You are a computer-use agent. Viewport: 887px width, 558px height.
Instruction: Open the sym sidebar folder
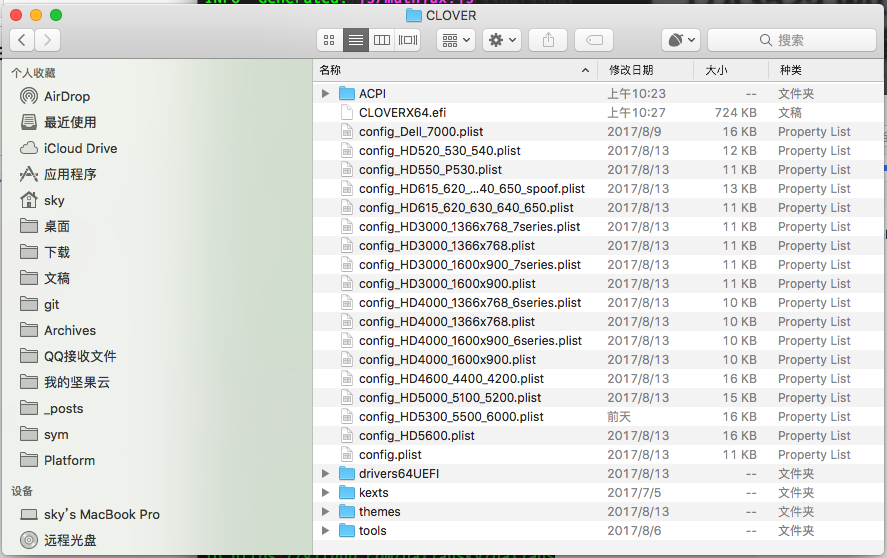click(44, 435)
